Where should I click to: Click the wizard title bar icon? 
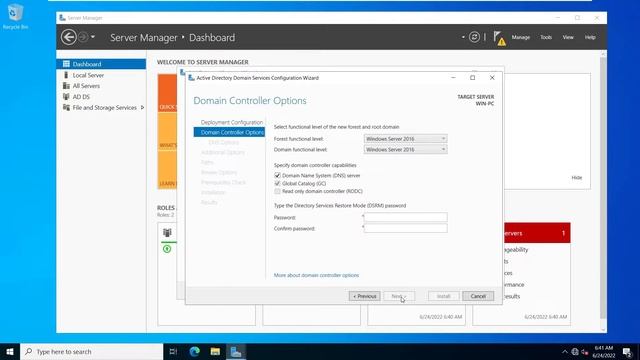click(191, 78)
